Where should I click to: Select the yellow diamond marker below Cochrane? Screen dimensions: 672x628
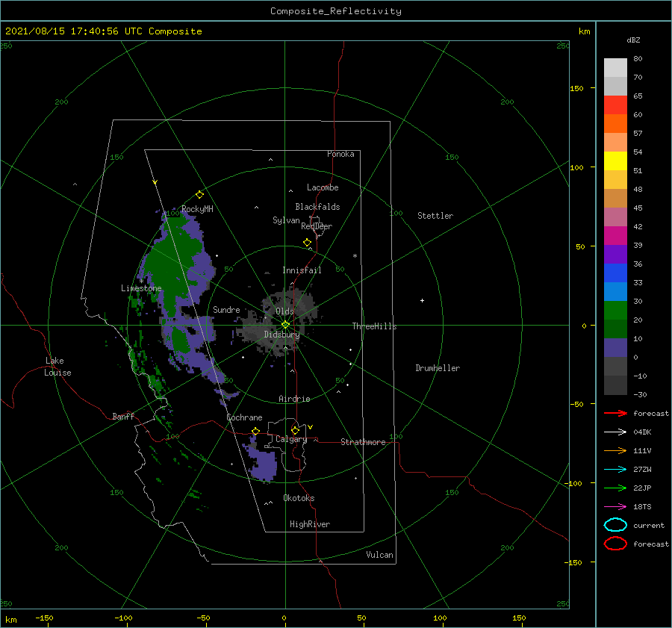point(256,431)
